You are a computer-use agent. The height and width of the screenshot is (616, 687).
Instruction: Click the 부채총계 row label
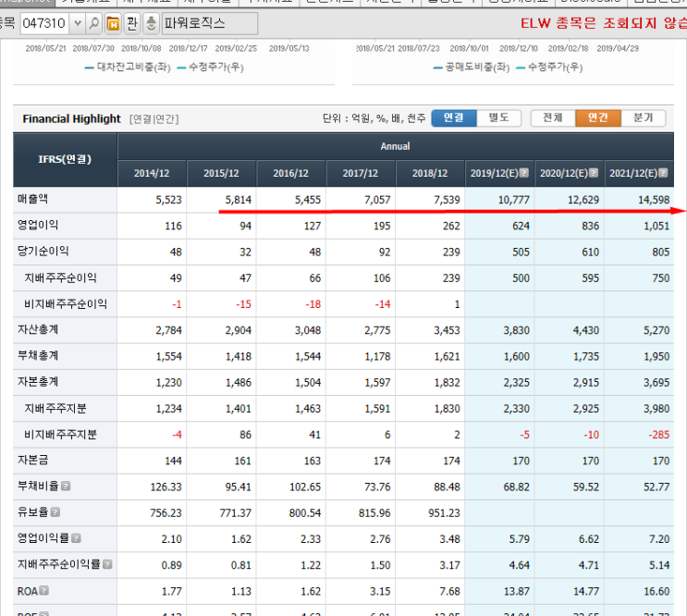pos(38,356)
